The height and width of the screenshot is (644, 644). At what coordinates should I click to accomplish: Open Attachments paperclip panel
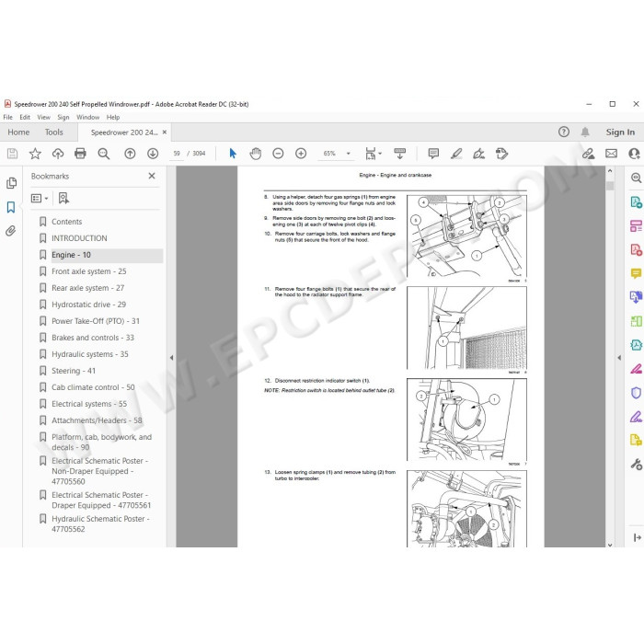tap(11, 231)
